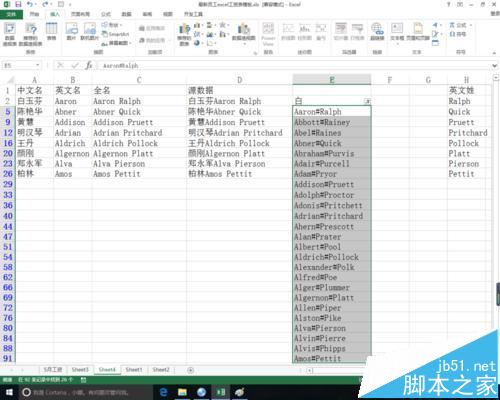The image size is (500, 400).
Task: Insert a win/loss sparkline
Action: coord(321,32)
